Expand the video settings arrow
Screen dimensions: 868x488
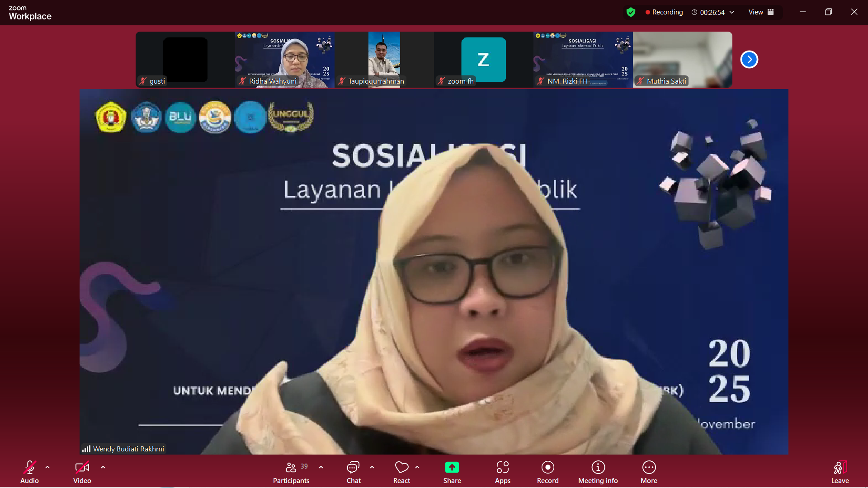pyautogui.click(x=103, y=467)
